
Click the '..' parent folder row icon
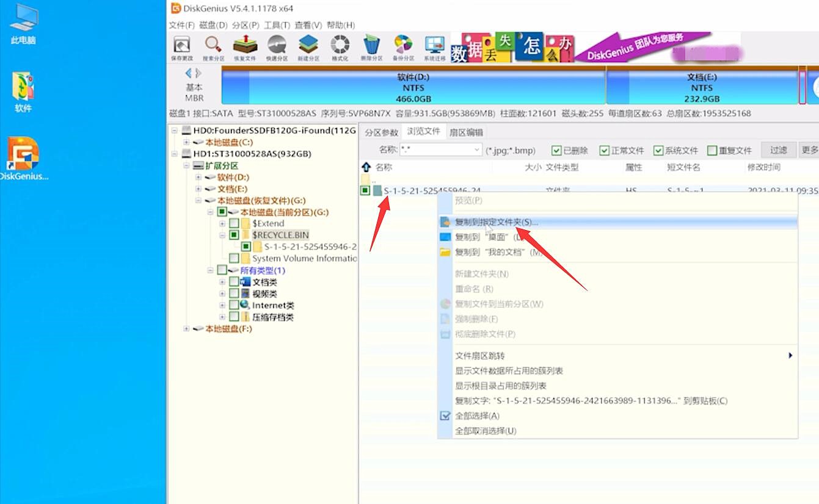click(366, 179)
